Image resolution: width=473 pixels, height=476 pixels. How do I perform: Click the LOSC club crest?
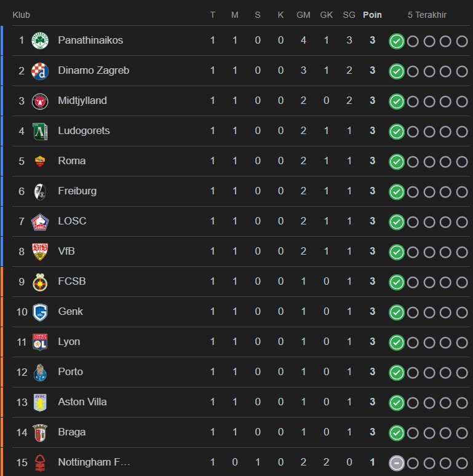click(x=40, y=221)
